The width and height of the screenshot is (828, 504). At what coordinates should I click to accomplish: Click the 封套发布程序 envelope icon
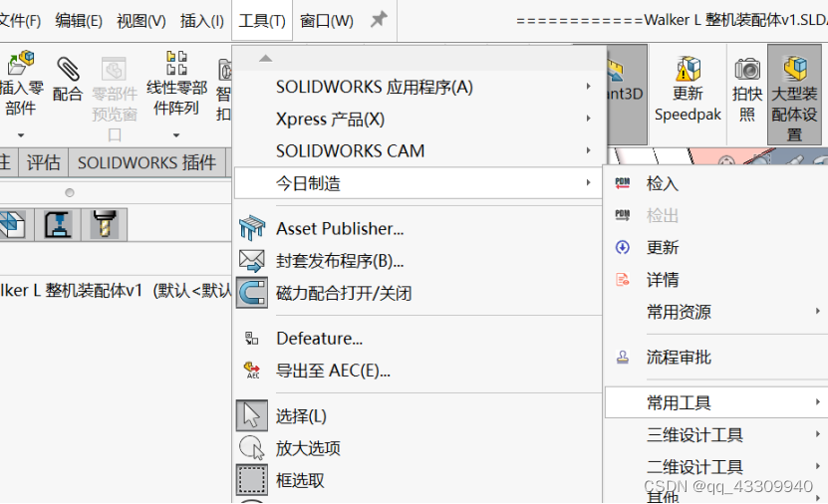pyautogui.click(x=252, y=261)
